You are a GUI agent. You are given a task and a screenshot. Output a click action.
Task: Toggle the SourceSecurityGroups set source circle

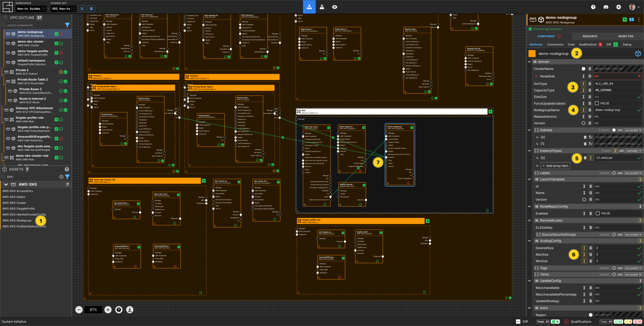pyautogui.click(x=614, y=234)
